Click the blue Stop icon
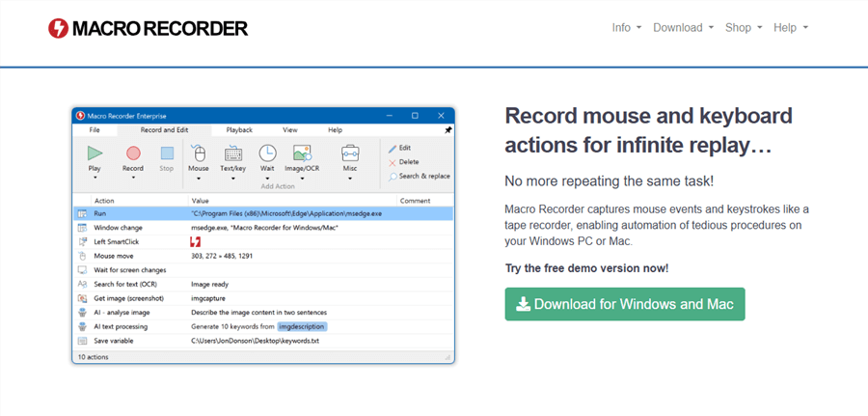The height and width of the screenshot is (416, 868). pos(166,153)
